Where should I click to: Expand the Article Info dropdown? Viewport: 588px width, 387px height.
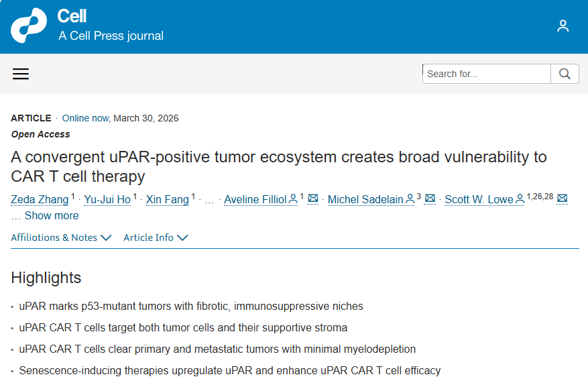(156, 237)
